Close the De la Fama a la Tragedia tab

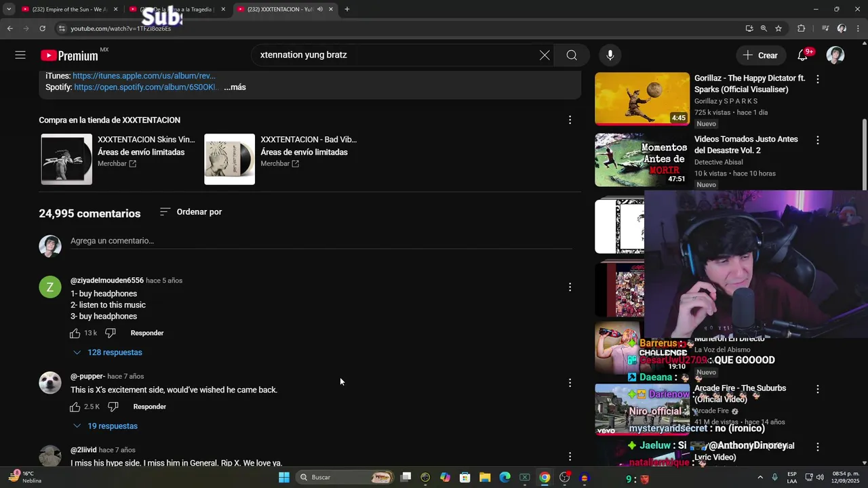(x=223, y=9)
